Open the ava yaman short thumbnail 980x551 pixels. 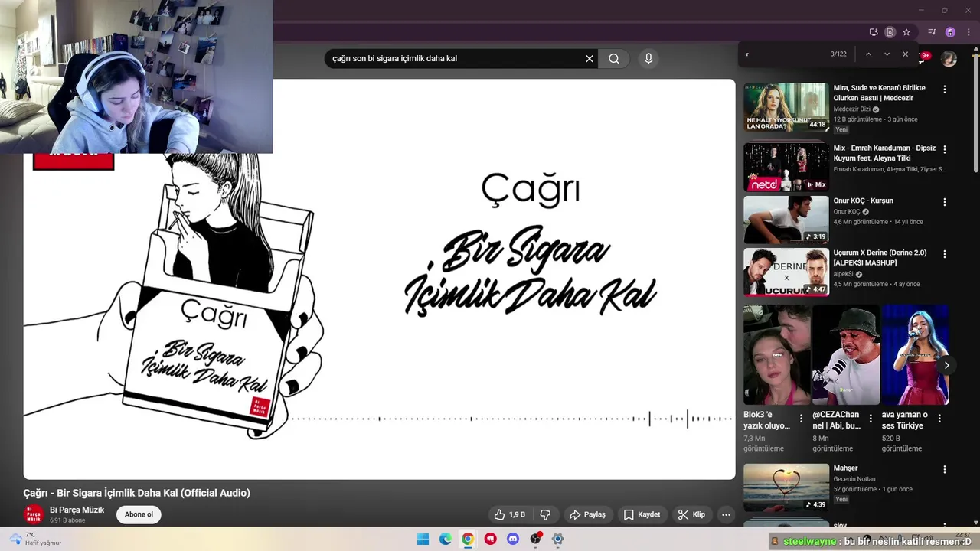pyautogui.click(x=915, y=355)
